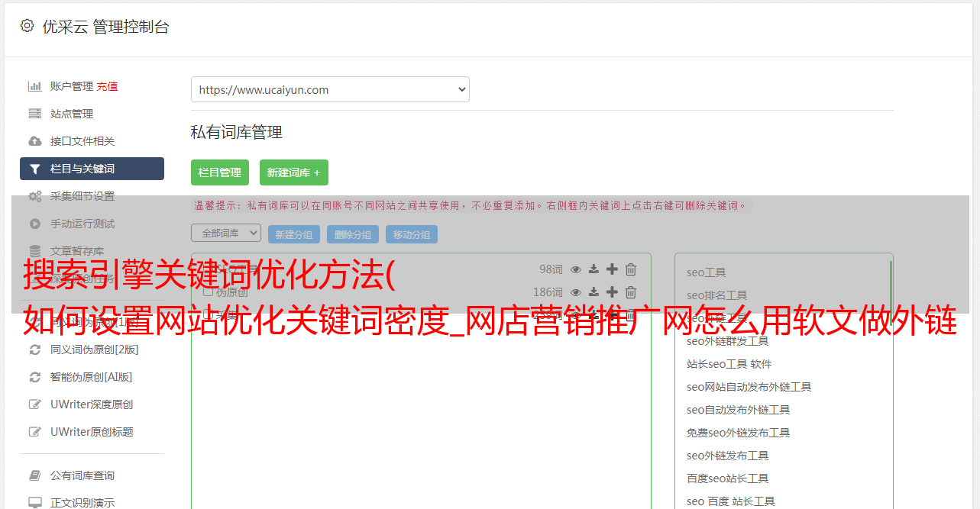This screenshot has height=509, width=980.
Task: Select keyword '站长seo工具 软件'
Action: click(729, 364)
